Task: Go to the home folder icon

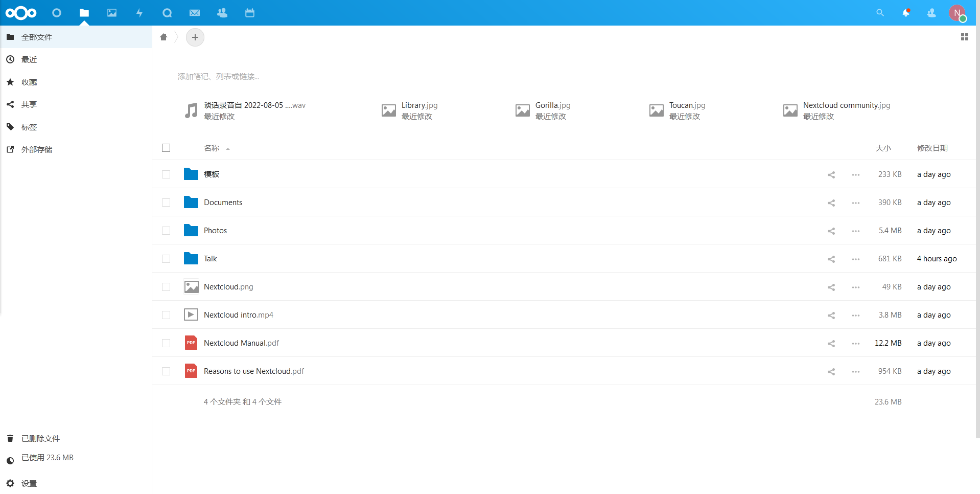Action: click(164, 37)
